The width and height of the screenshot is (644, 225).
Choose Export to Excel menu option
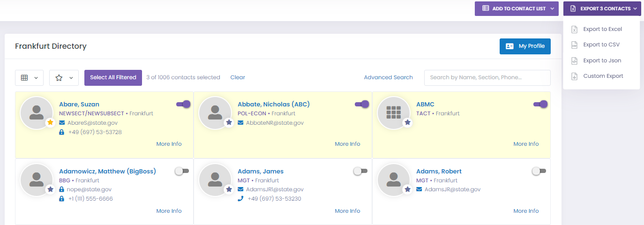pos(602,29)
